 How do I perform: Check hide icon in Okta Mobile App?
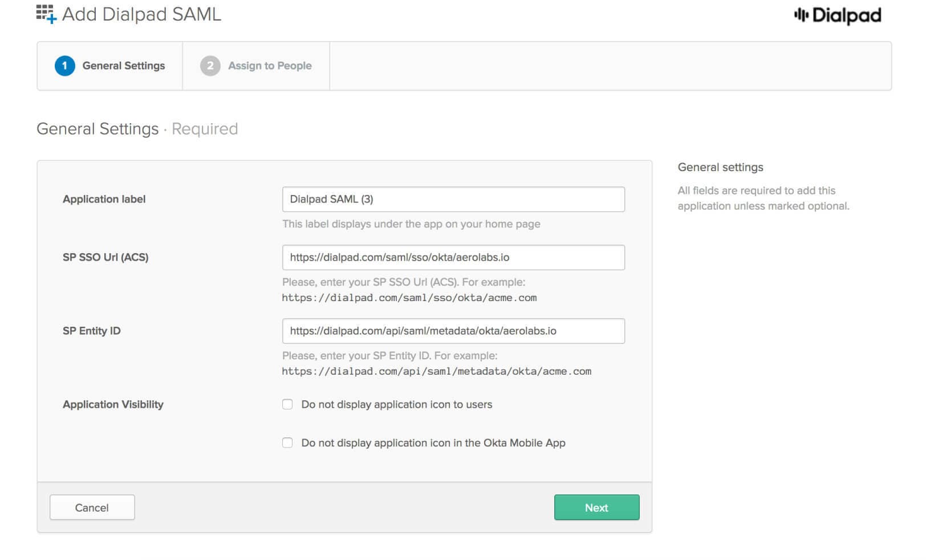287,443
